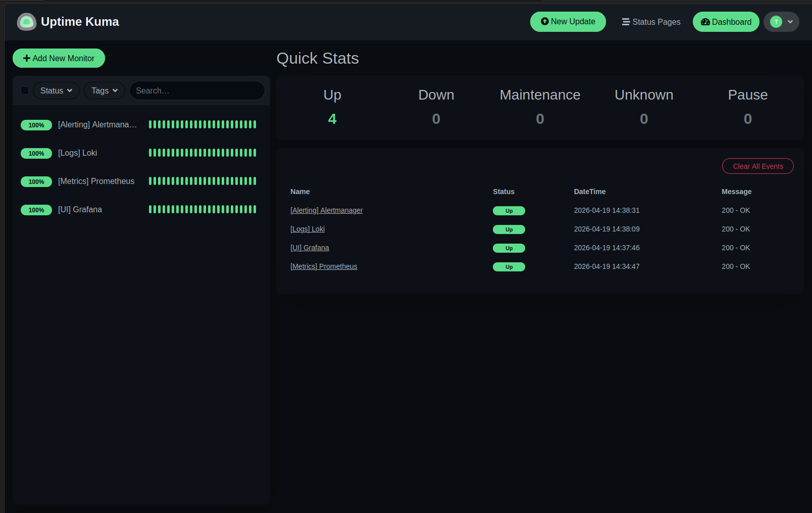Select the [Logs] Loki monitor in list
The width and height of the screenshot is (812, 513).
pyautogui.click(x=141, y=153)
